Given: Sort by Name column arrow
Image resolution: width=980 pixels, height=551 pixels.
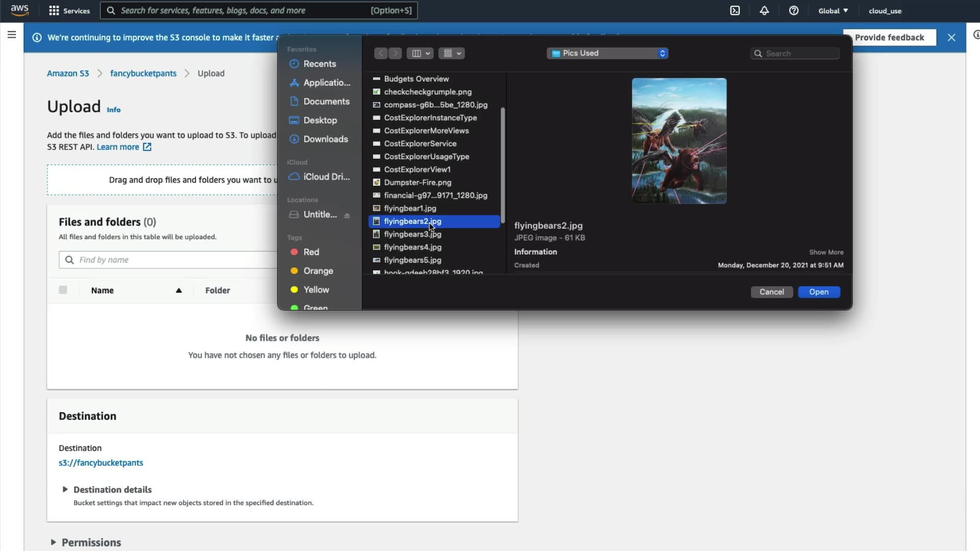Looking at the screenshot, I should (179, 291).
